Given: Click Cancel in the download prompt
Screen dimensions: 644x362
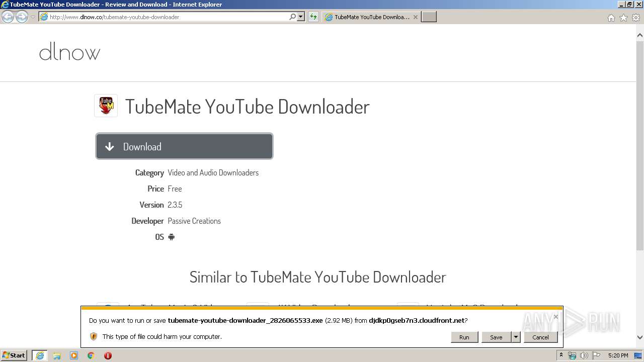Looking at the screenshot, I should [540, 337].
